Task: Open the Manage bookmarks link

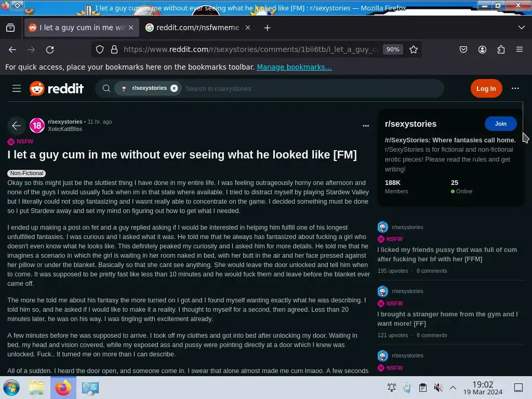Action: point(294,67)
